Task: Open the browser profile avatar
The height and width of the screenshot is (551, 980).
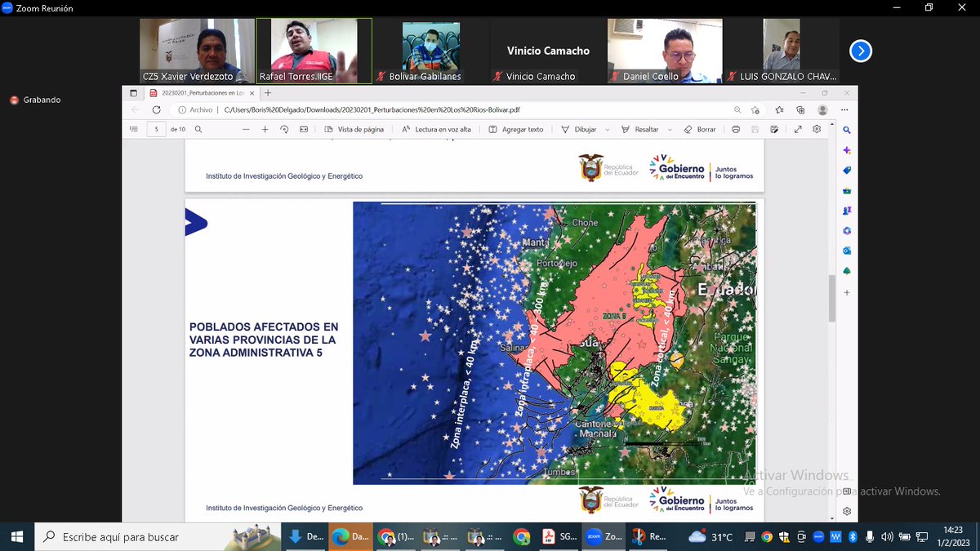Action: click(x=822, y=109)
